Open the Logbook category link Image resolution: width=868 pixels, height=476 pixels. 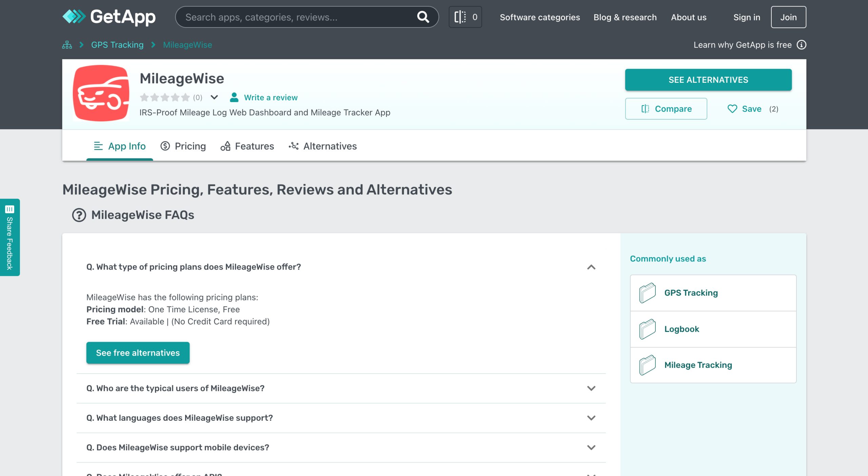point(682,329)
